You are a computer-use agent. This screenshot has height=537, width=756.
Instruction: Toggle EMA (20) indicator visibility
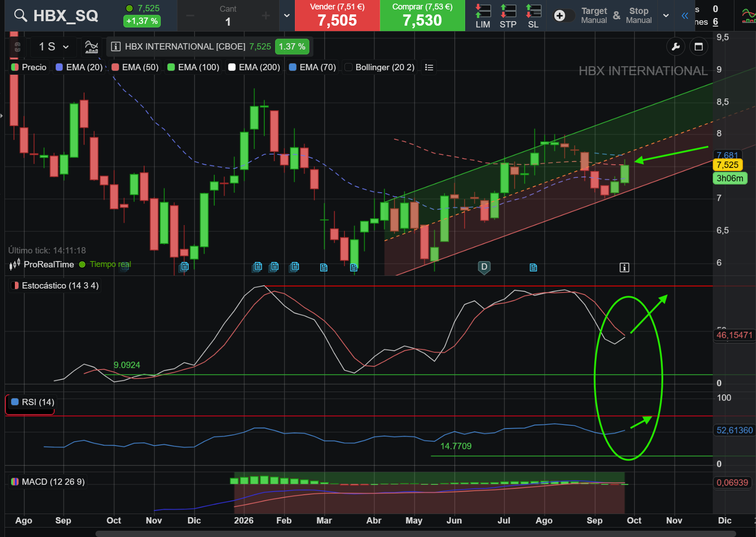pos(79,67)
